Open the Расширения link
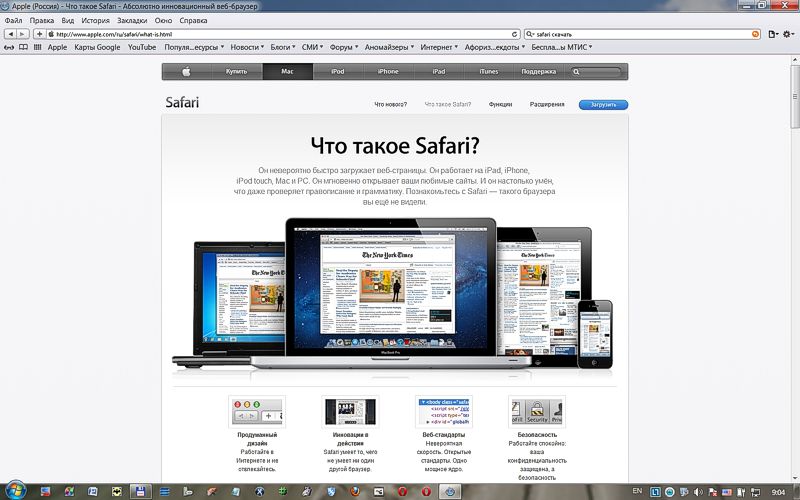The height and width of the screenshot is (500, 800). point(547,104)
